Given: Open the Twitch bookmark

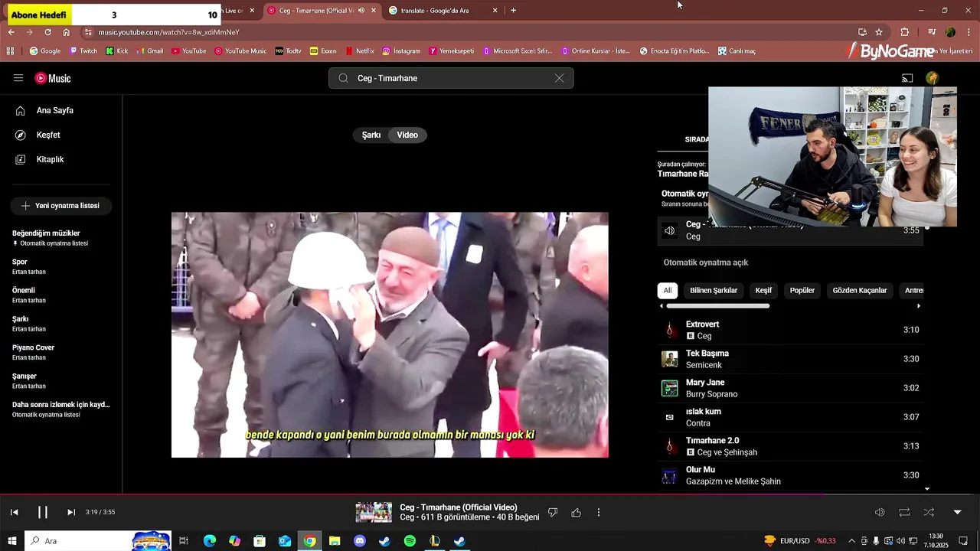Looking at the screenshot, I should point(83,51).
